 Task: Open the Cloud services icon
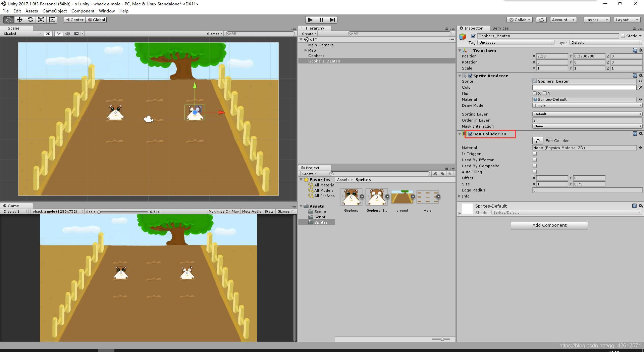coord(541,20)
